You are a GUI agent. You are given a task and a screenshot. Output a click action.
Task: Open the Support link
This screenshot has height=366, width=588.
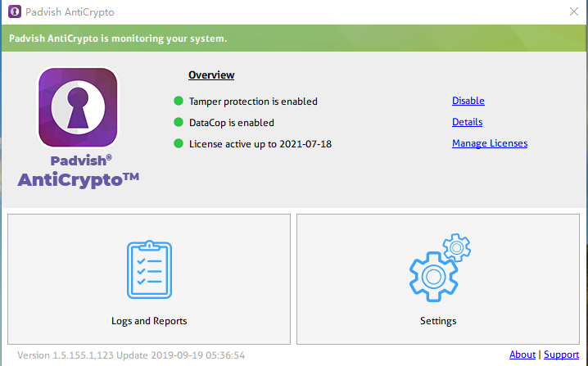point(561,355)
